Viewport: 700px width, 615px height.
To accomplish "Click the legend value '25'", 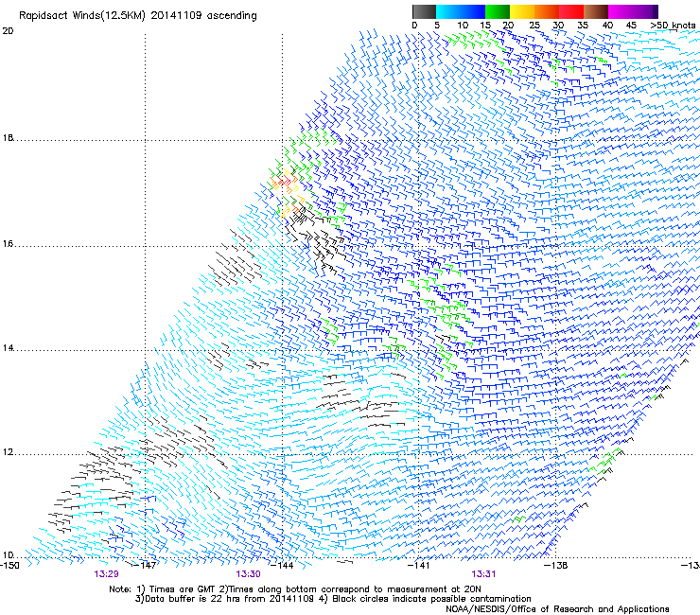I will (534, 26).
